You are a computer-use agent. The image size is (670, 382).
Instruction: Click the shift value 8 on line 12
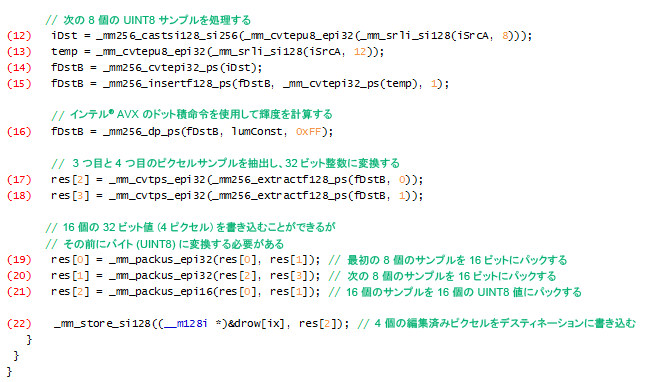(x=505, y=36)
